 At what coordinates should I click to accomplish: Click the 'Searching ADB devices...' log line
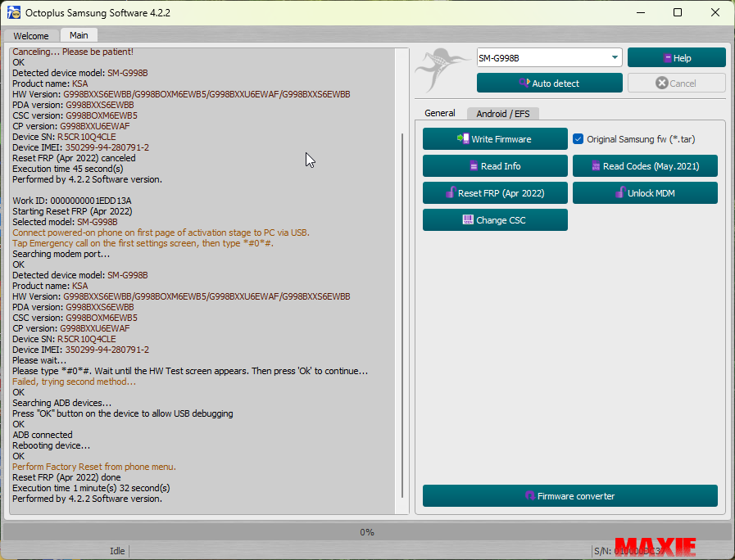point(62,403)
